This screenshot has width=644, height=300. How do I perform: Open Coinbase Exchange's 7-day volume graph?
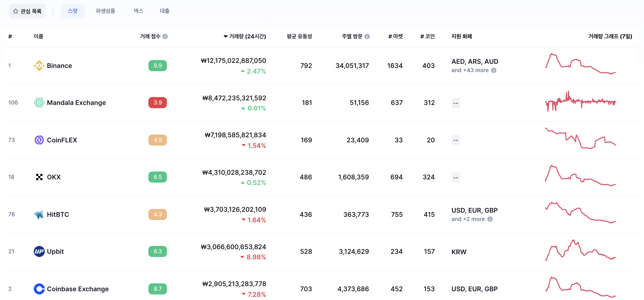tap(580, 287)
